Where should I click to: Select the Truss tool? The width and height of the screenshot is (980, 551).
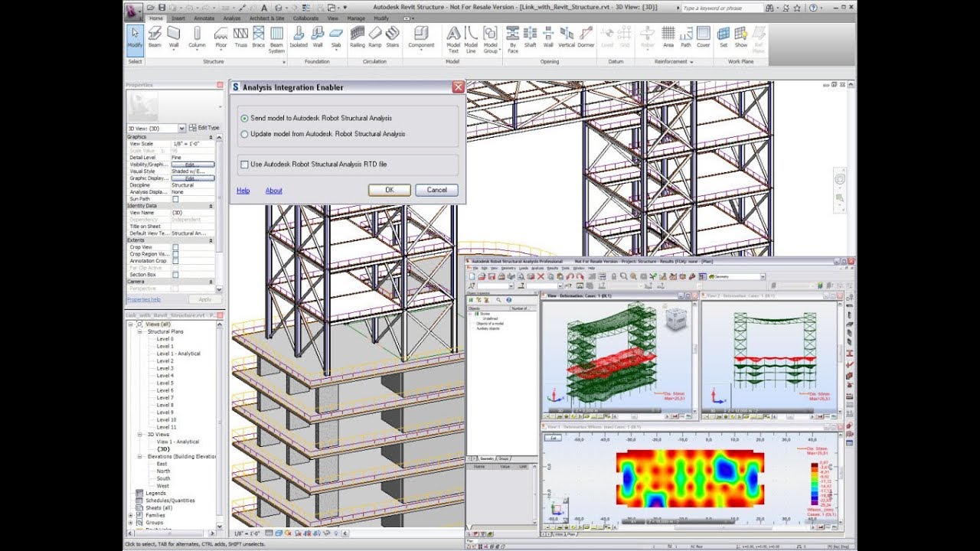tap(241, 37)
